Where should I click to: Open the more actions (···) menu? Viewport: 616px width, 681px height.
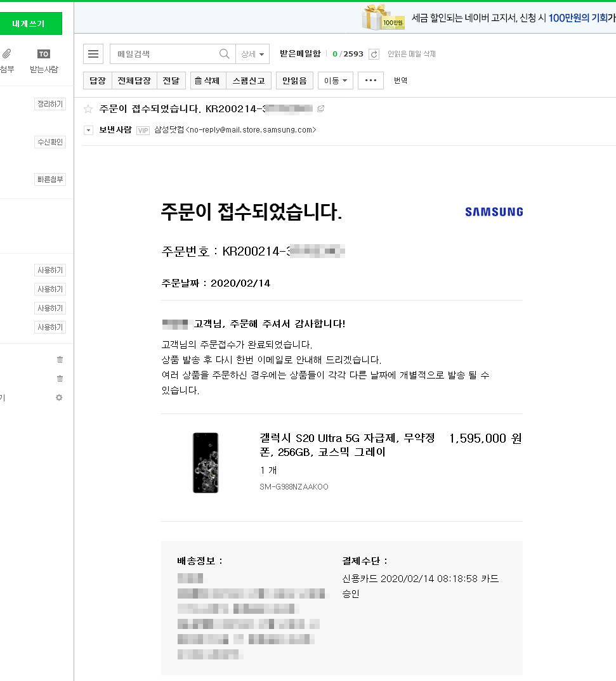pyautogui.click(x=370, y=81)
